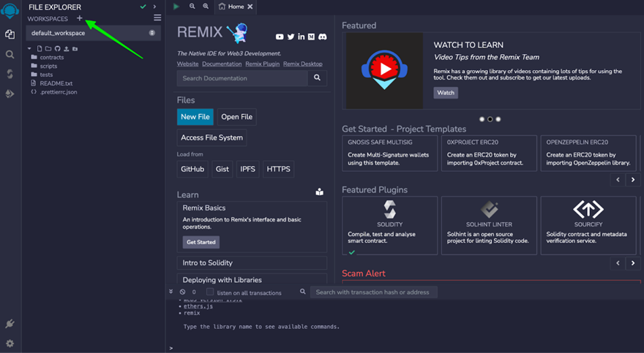Load from GitHub button

pyautogui.click(x=192, y=169)
